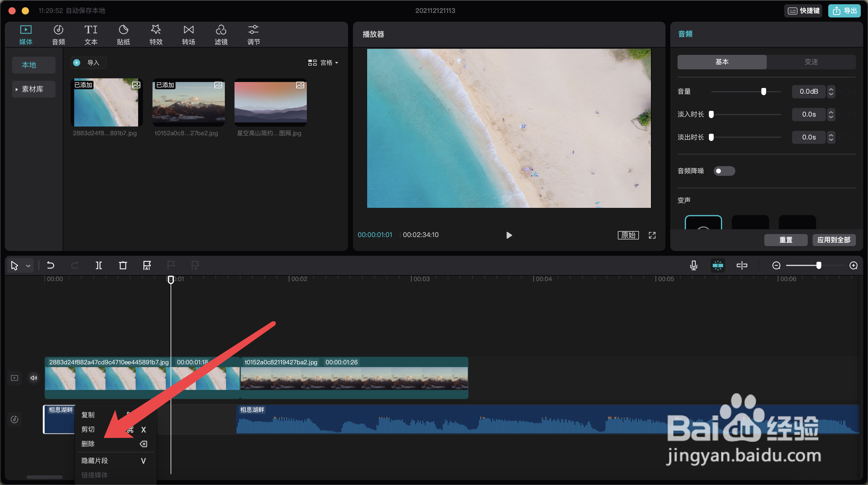Open the selection tool dropdown arrow
The image size is (868, 485).
click(x=28, y=266)
